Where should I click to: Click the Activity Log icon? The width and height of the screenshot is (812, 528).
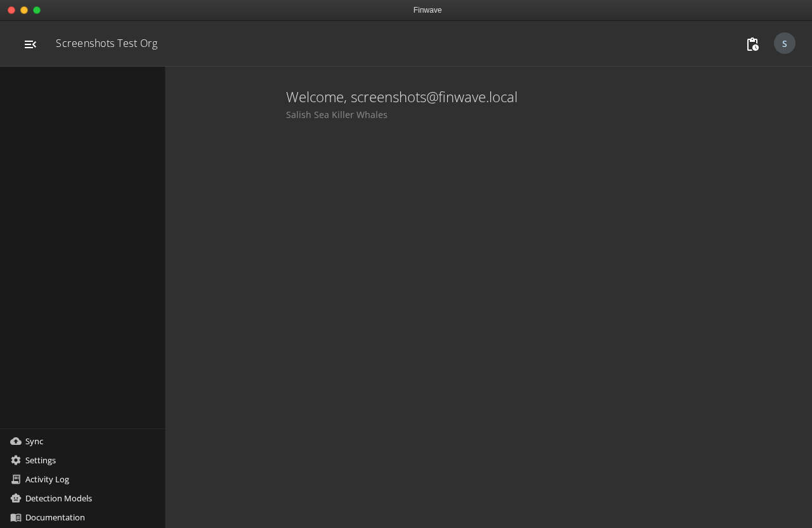(x=16, y=479)
